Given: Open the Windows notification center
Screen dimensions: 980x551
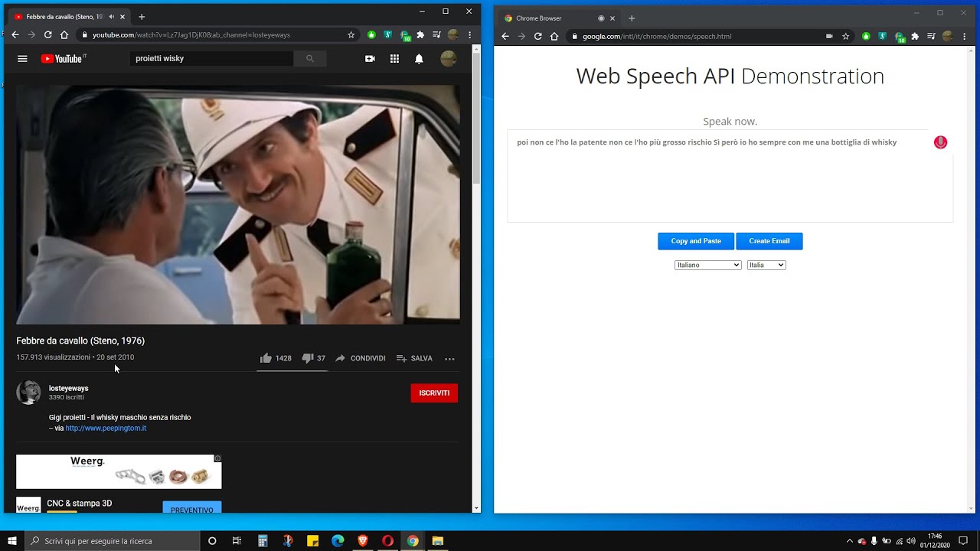Looking at the screenshot, I should pyautogui.click(x=963, y=541).
